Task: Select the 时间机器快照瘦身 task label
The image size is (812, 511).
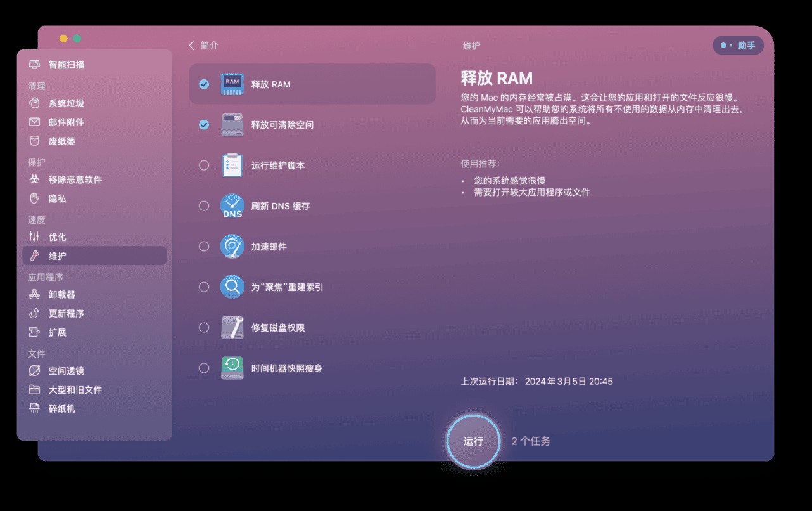Action: [287, 368]
